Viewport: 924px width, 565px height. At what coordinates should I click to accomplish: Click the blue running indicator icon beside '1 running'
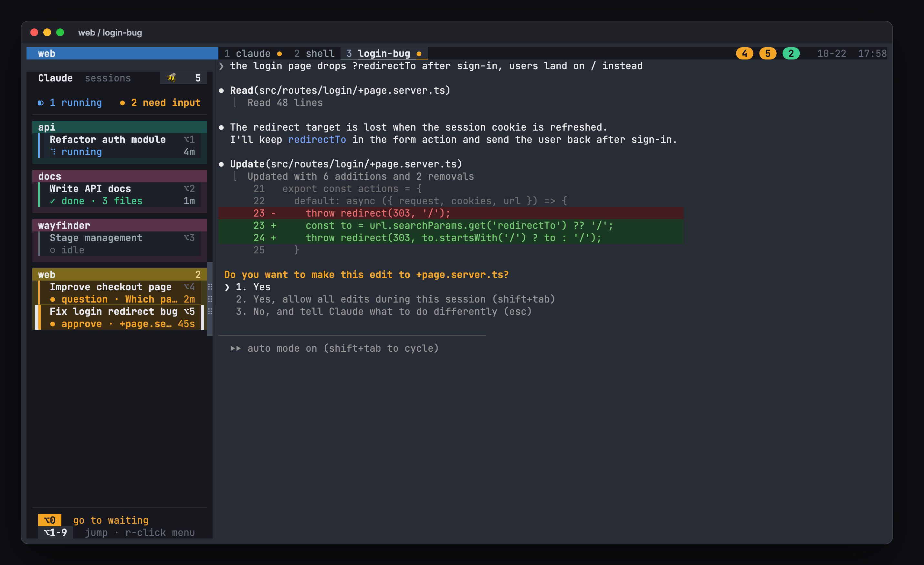point(41,103)
